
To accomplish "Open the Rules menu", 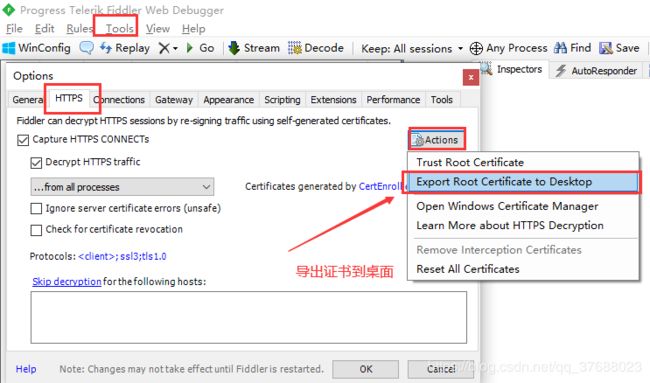I will point(79,29).
